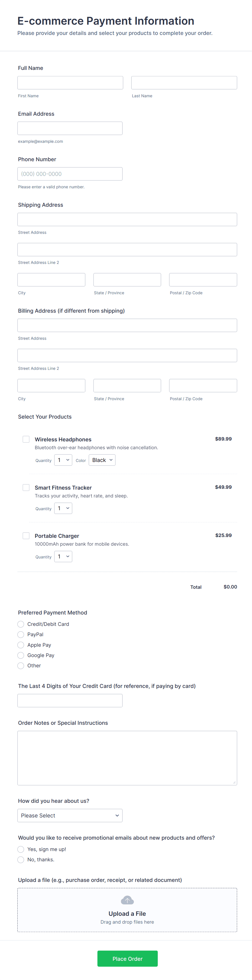The height and width of the screenshot is (980, 252).
Task: Open the headphones Color dropdown
Action: tap(102, 460)
